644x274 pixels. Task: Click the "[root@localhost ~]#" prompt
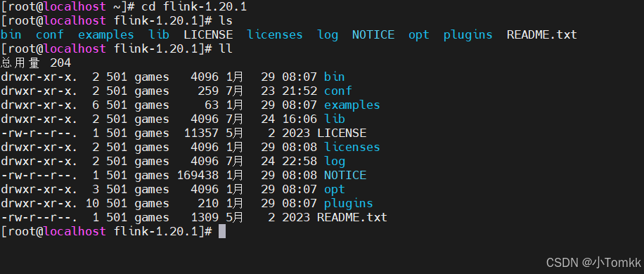[x=67, y=6]
